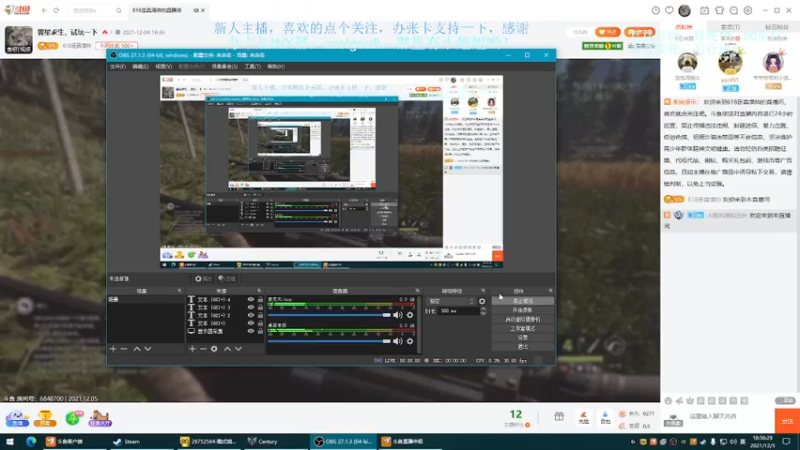Switch to the VIP(1) tab in sidebar
The height and width of the screenshot is (450, 800).
(x=730, y=27)
